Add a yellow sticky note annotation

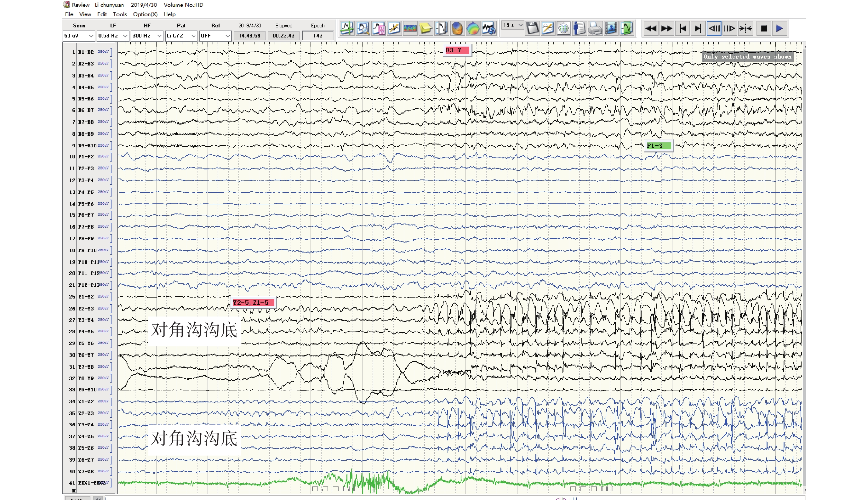pos(426,29)
